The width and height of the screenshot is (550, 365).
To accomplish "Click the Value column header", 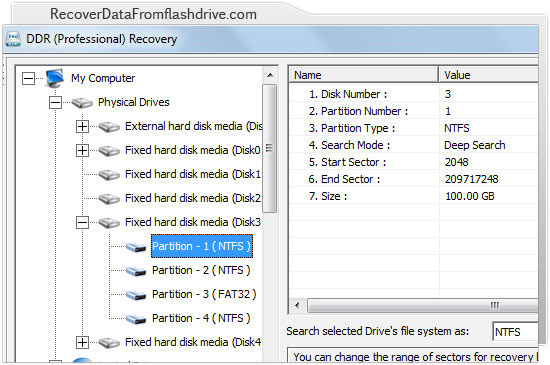I will coord(488,75).
